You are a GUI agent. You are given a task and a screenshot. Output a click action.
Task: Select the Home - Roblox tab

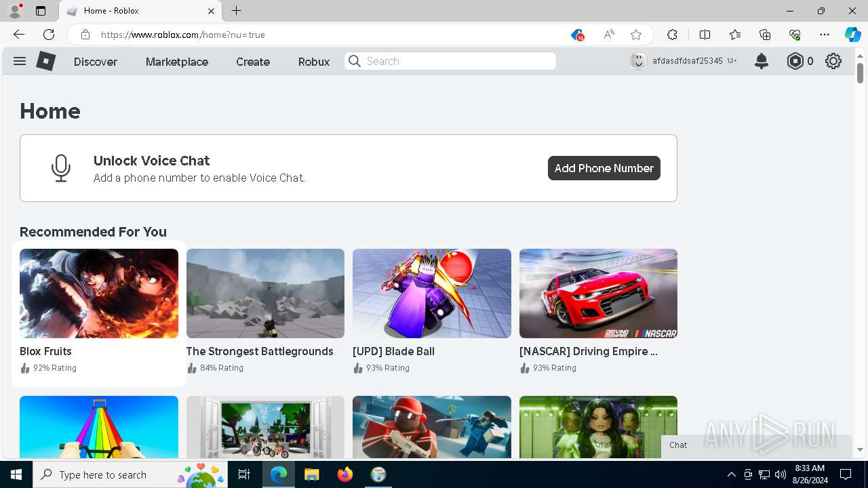tap(140, 11)
